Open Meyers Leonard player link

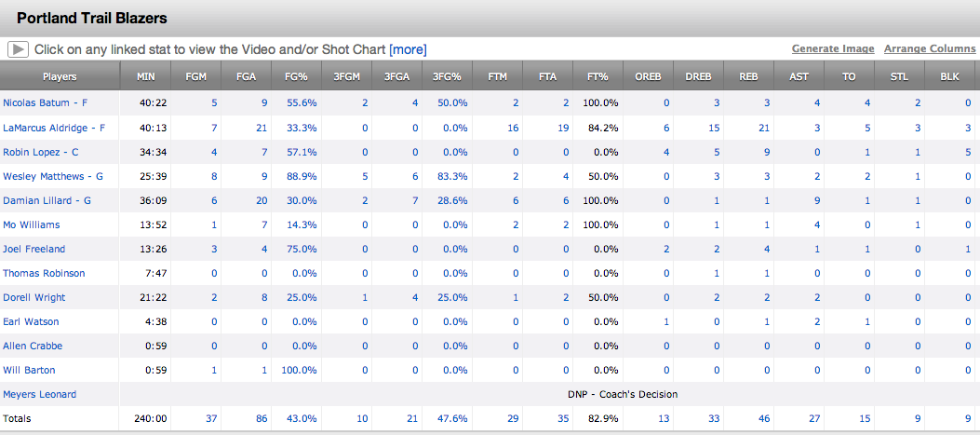(x=39, y=394)
